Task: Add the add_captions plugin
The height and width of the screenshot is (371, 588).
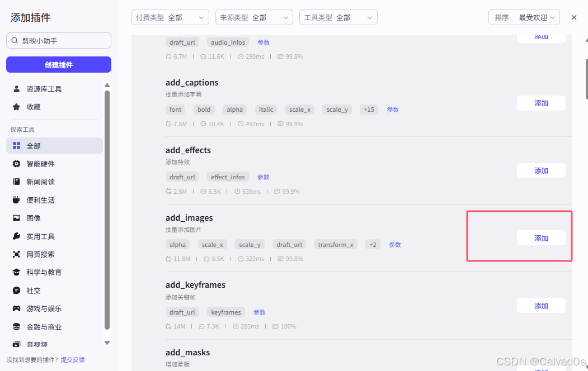Action: coord(541,103)
